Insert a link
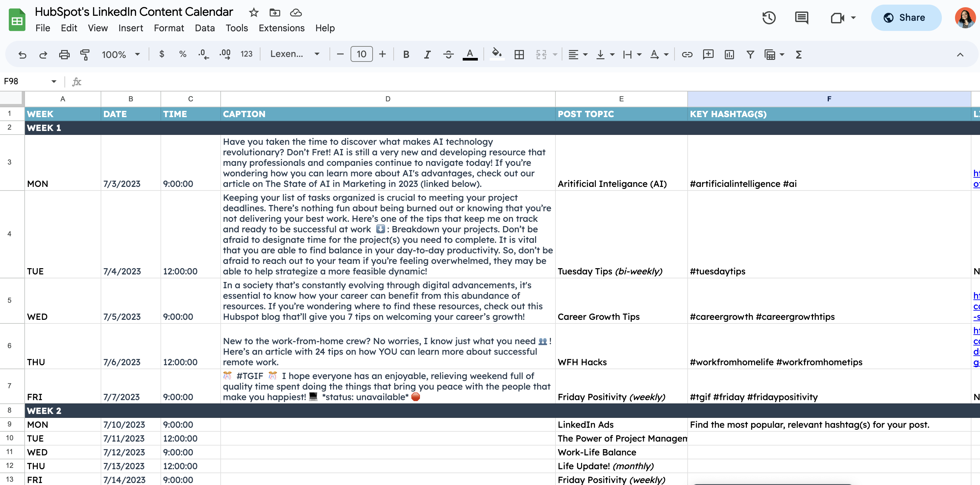 tap(687, 54)
